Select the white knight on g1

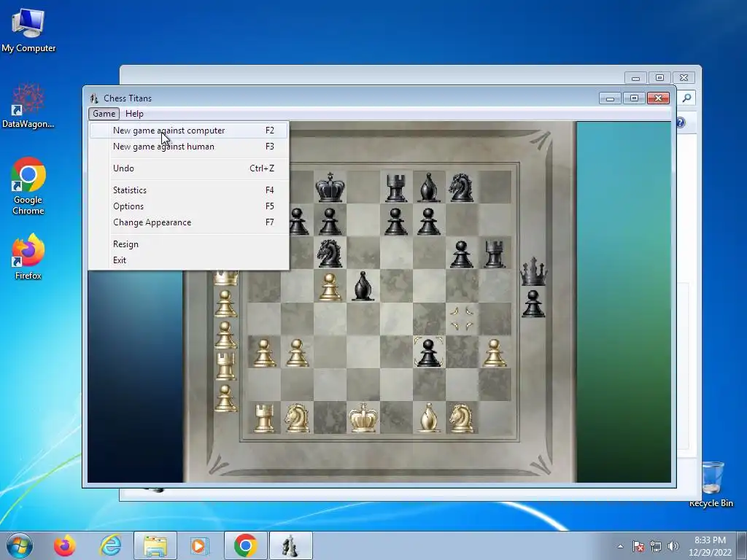point(461,418)
